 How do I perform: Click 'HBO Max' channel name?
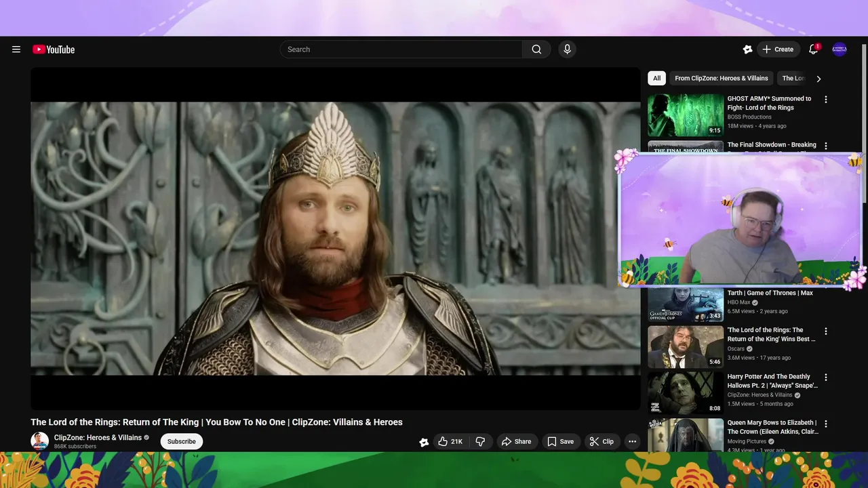[x=739, y=302]
